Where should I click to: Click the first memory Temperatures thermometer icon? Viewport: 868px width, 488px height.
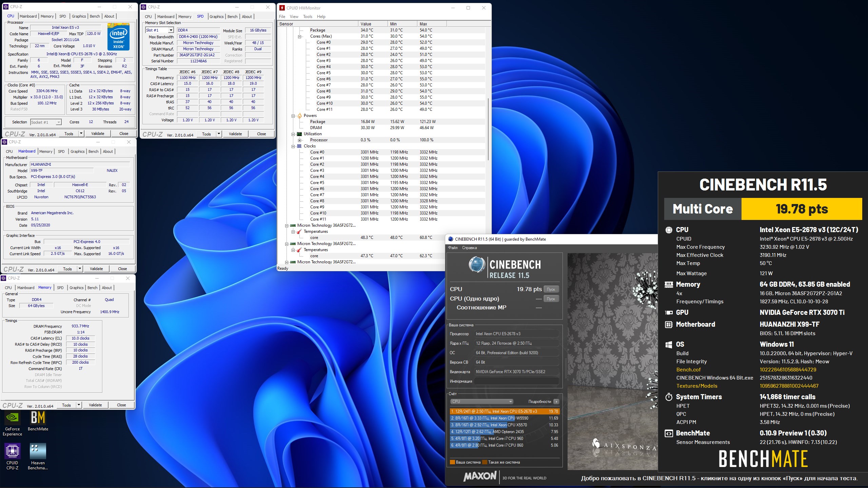click(x=299, y=231)
